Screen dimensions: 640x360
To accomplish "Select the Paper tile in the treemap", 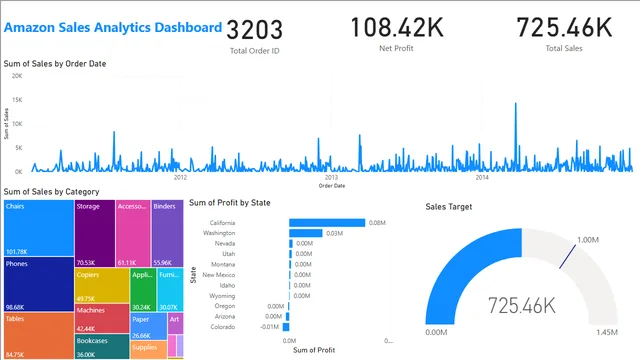I will [x=149, y=326].
